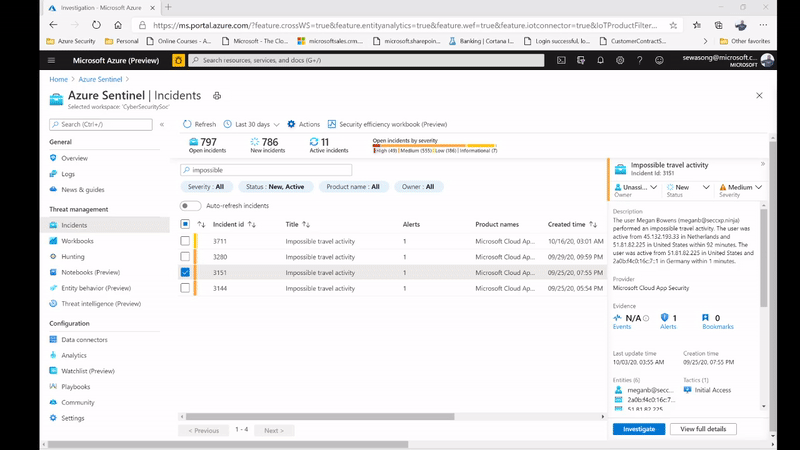Open the Medium severity dropdown
Image resolution: width=800 pixels, height=450 pixels.
tap(740, 187)
